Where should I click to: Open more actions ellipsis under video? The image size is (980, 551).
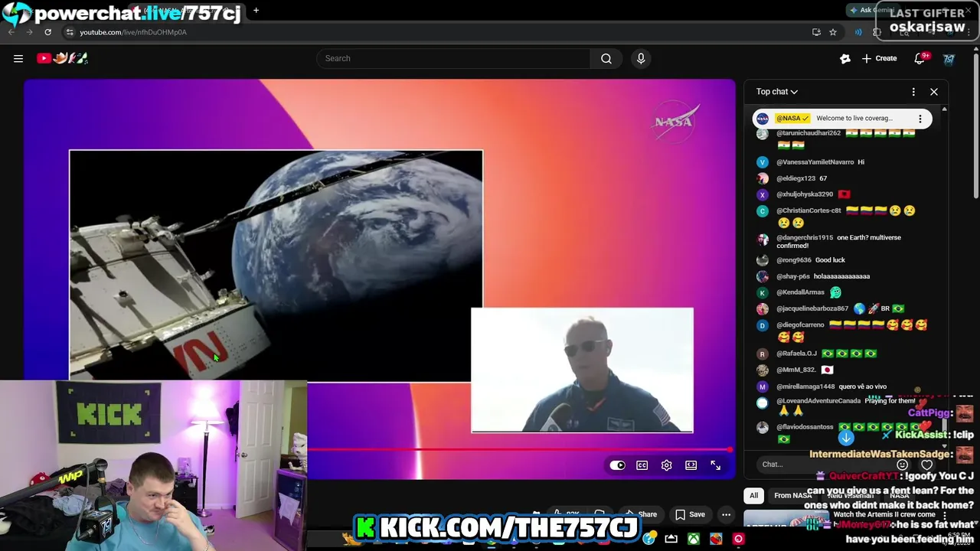pyautogui.click(x=726, y=514)
